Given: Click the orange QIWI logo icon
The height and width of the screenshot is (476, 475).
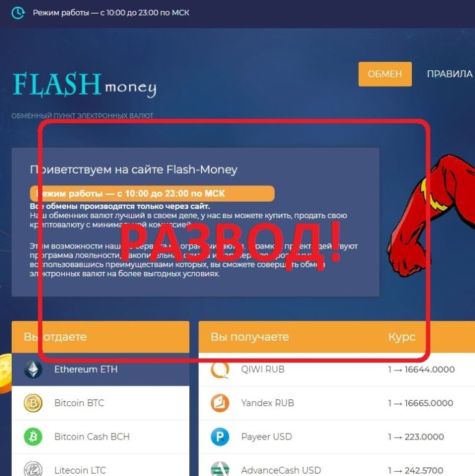Looking at the screenshot, I should (x=220, y=370).
